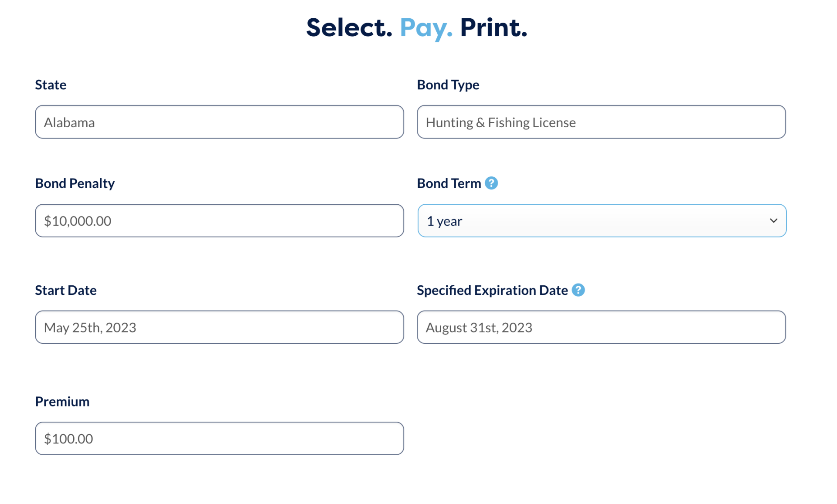Click the Hunting & Fishing License bond type field
This screenshot has width=837, height=504.
pyautogui.click(x=602, y=122)
